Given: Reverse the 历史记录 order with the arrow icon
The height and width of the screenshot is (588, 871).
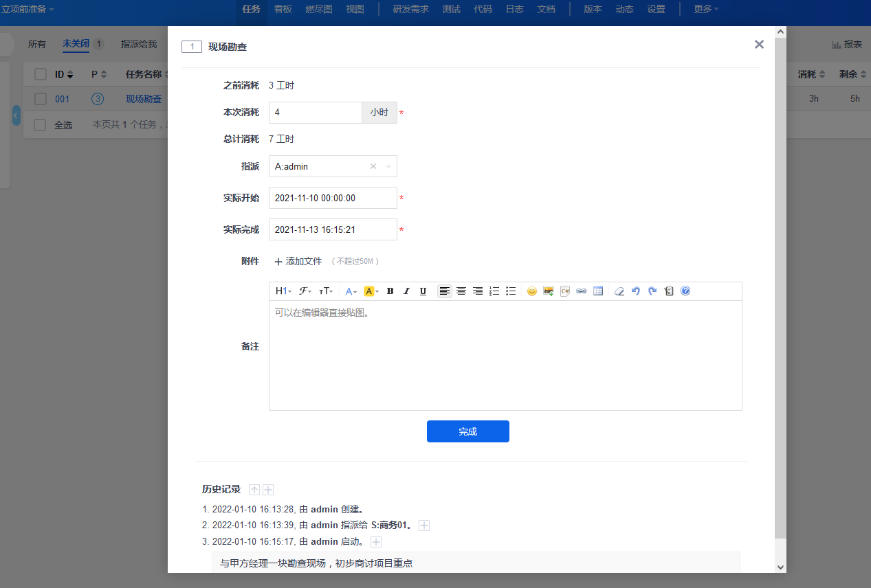Looking at the screenshot, I should (254, 490).
